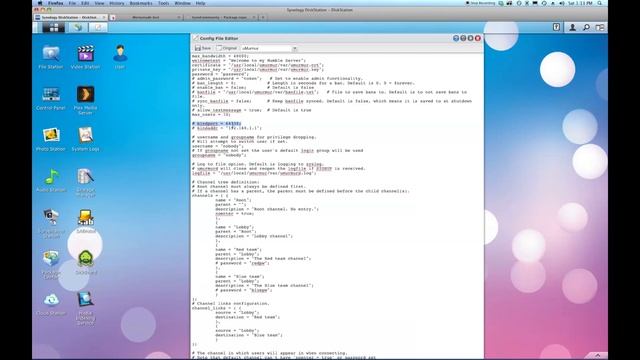Screen dimensions: 640x360
Task: Open the Bookmarks menu
Action: coord(141,3)
